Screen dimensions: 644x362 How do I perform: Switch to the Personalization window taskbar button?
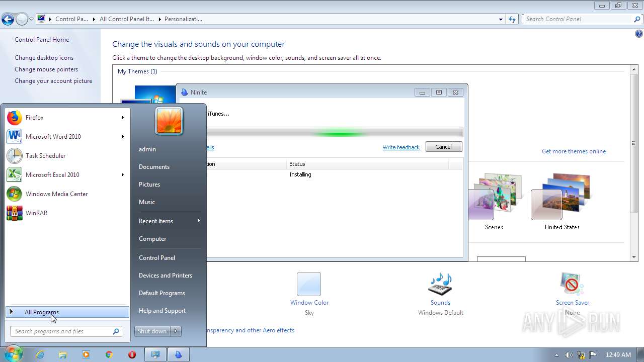tap(155, 354)
